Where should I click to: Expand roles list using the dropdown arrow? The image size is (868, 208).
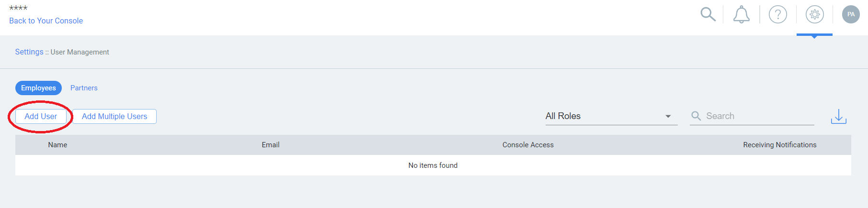click(x=668, y=116)
